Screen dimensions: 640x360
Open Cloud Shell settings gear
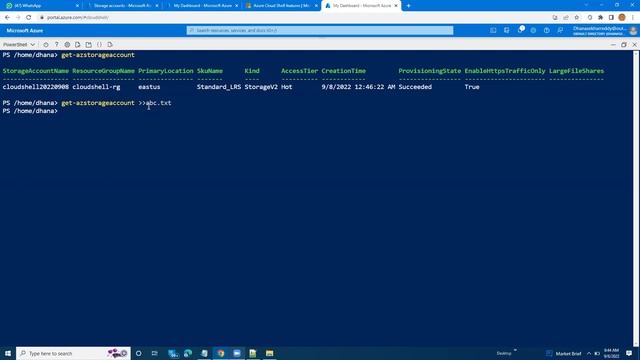click(x=67, y=44)
